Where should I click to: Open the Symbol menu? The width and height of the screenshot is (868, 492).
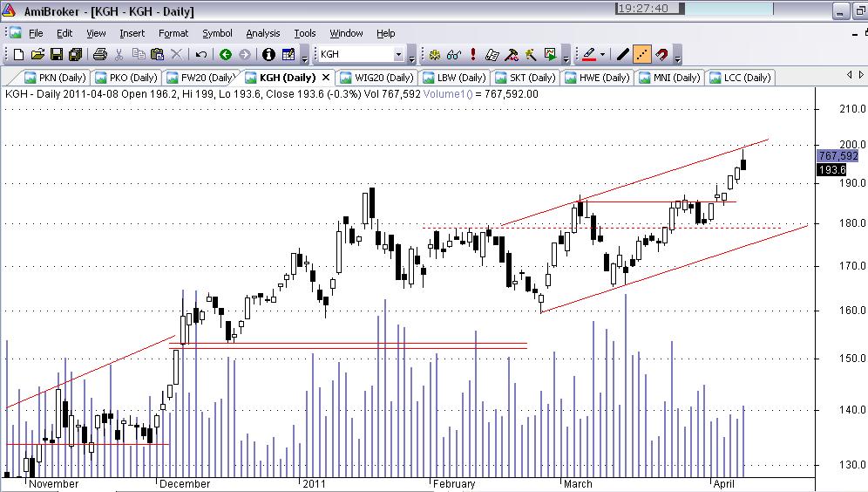coord(217,33)
